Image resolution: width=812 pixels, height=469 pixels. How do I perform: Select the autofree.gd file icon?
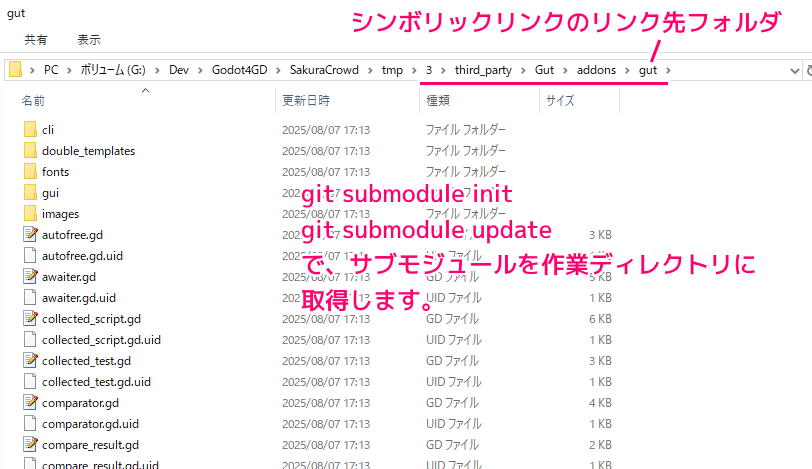[x=29, y=235]
